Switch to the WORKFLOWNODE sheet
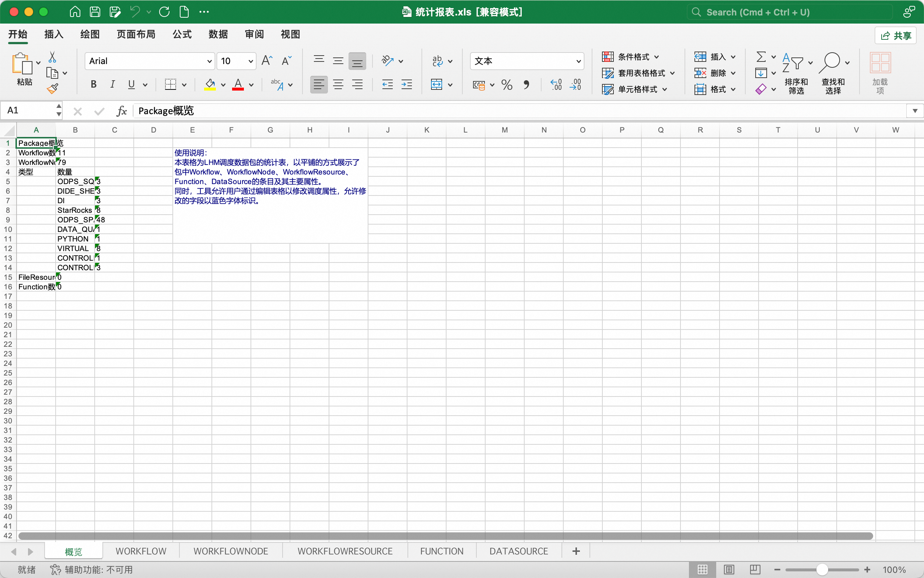924x578 pixels. [231, 551]
